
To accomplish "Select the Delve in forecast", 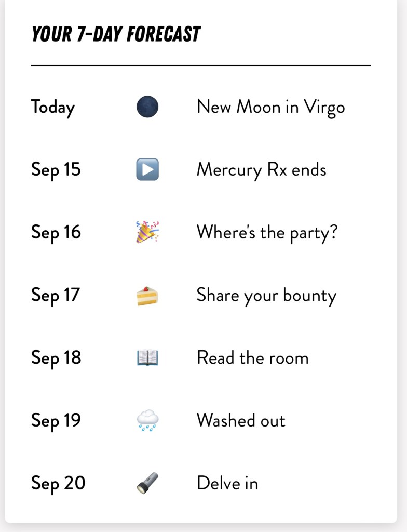I will tap(227, 483).
